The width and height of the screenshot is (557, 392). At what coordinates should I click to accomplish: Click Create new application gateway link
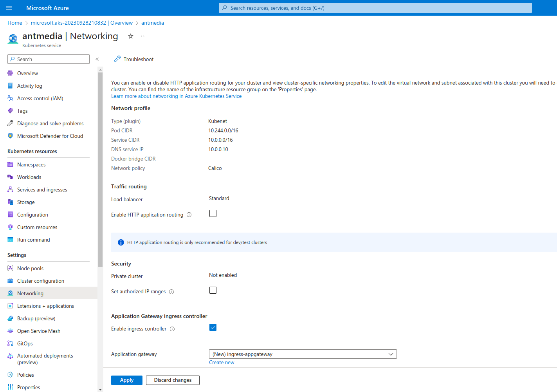tap(222, 362)
